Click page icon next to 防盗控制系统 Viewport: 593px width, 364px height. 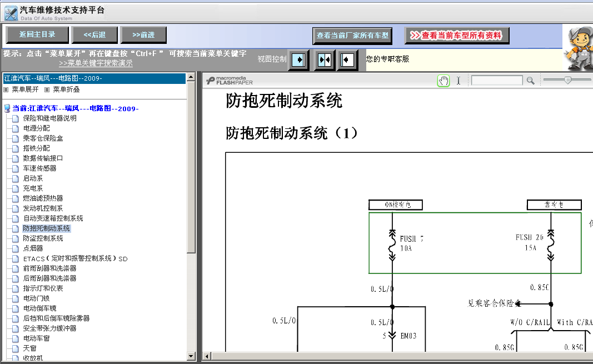[x=15, y=238]
